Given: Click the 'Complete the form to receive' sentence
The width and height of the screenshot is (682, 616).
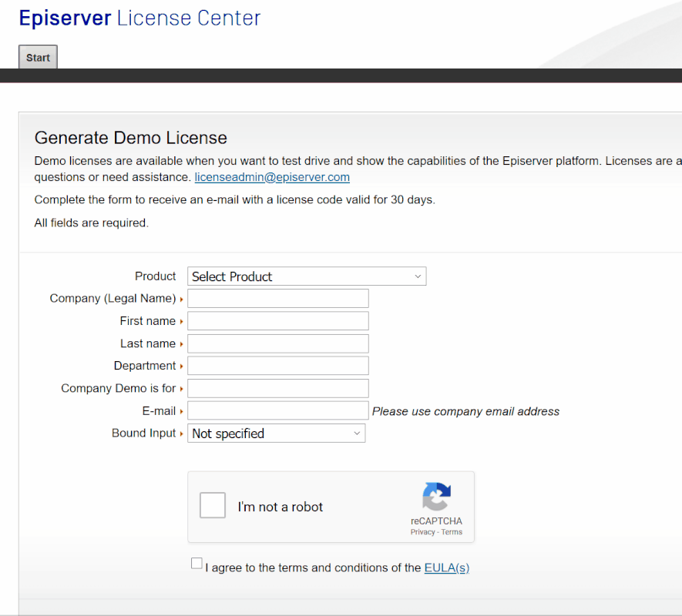Looking at the screenshot, I should coord(234,200).
